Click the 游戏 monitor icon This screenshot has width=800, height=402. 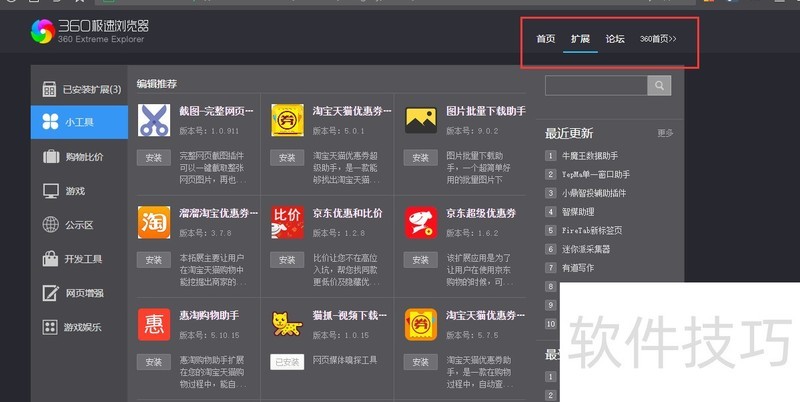tap(51, 191)
